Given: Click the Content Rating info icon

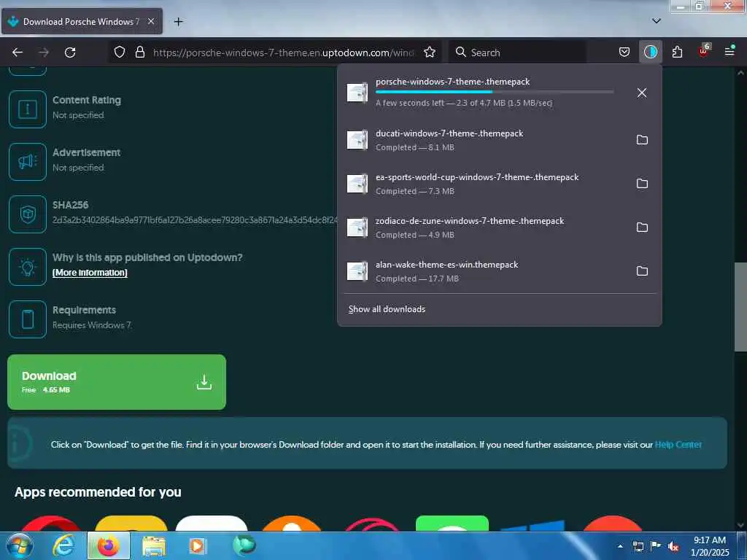Looking at the screenshot, I should (28, 109).
